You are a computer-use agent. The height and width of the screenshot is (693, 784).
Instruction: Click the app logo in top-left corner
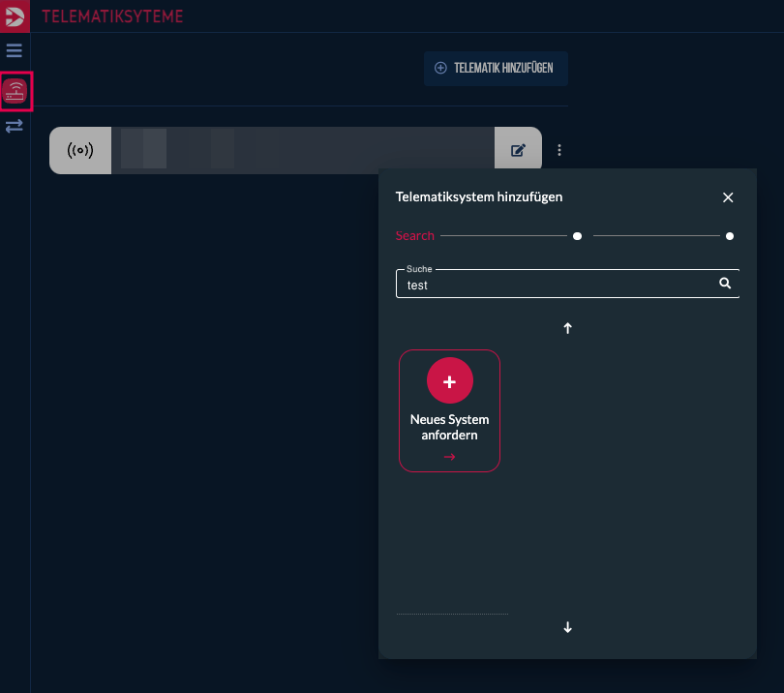click(15, 15)
